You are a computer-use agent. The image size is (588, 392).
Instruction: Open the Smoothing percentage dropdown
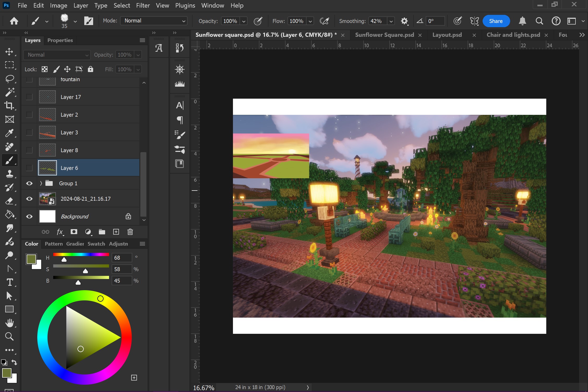point(391,21)
